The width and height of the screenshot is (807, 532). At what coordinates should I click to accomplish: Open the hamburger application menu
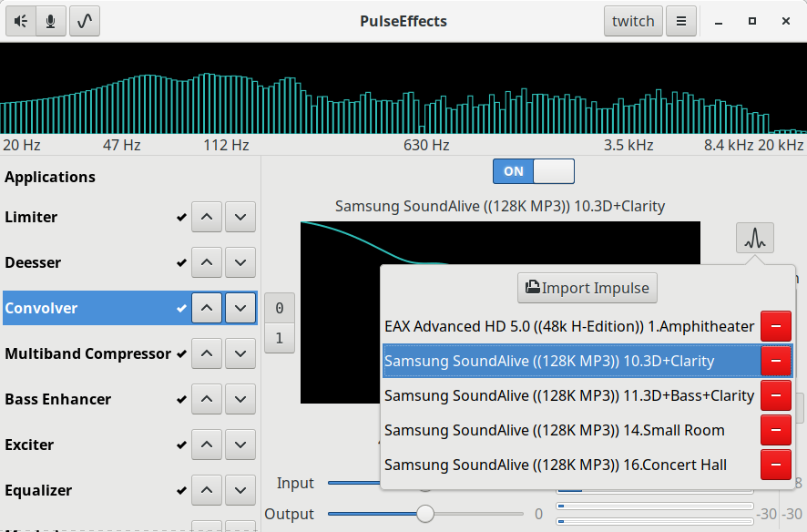click(x=681, y=21)
